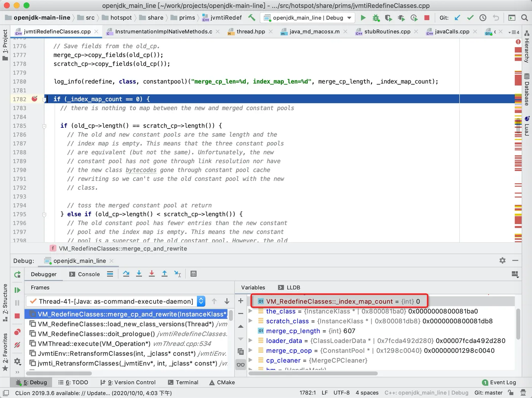This screenshot has height=398, width=532.
Task: Toggle the 1: Project tool window
Action: (x=5, y=45)
